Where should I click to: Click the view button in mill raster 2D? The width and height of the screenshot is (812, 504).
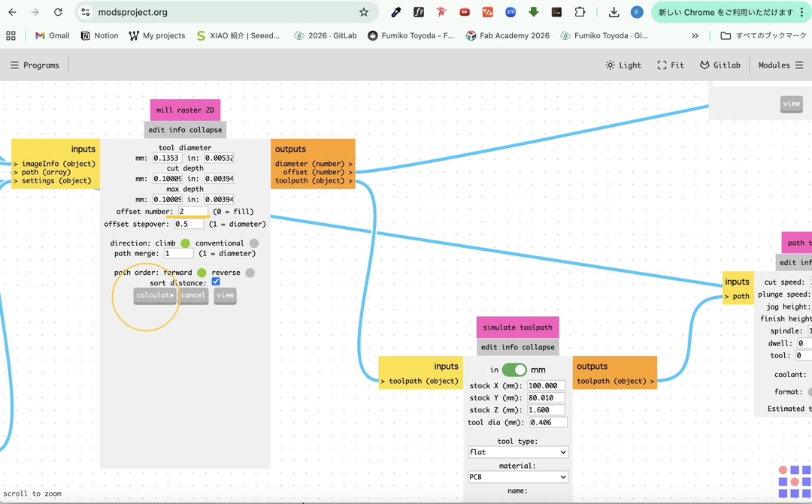pyautogui.click(x=225, y=295)
